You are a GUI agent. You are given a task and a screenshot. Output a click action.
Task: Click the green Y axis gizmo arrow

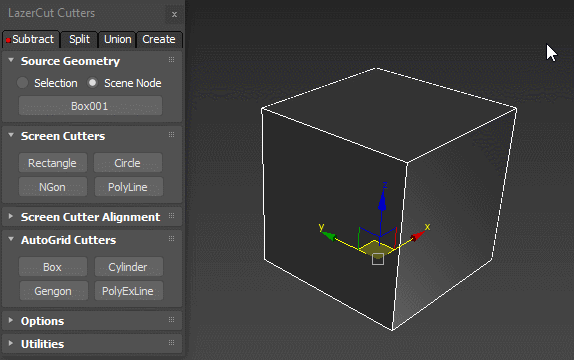click(x=330, y=236)
